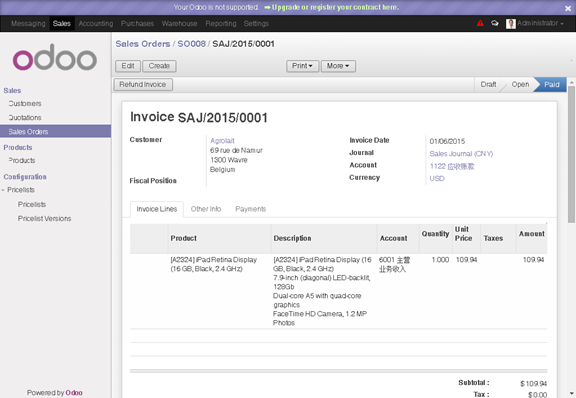Screen dimensions: 576x398
Task: Open the Messaging menu
Action: (x=28, y=24)
